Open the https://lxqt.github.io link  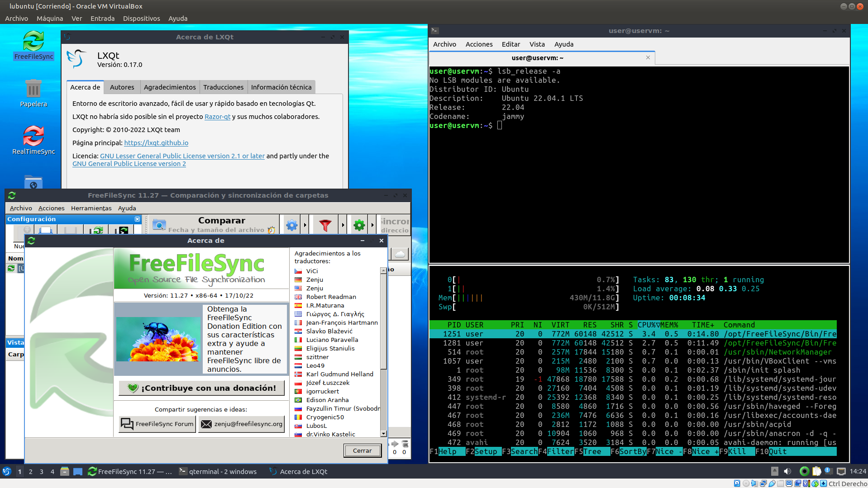click(156, 143)
